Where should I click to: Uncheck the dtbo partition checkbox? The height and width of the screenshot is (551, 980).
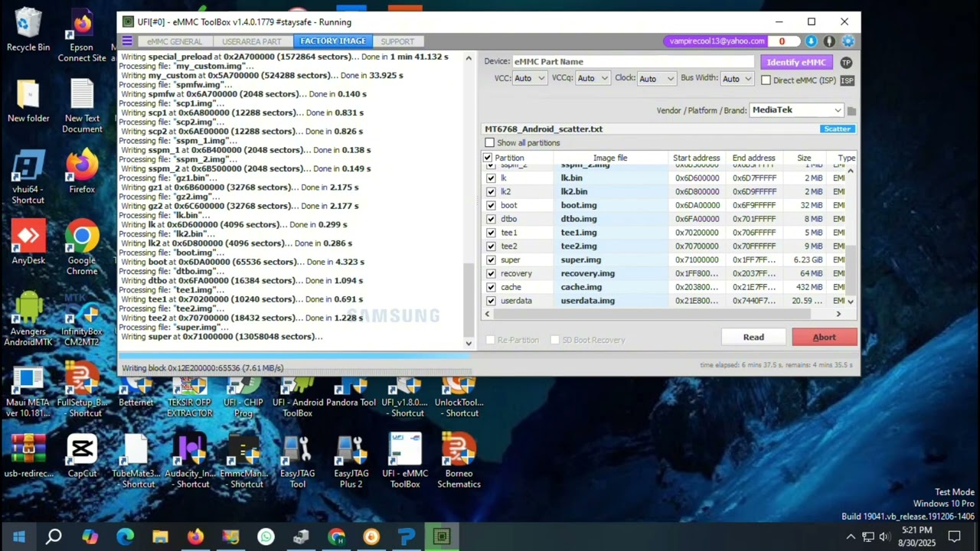[491, 220]
